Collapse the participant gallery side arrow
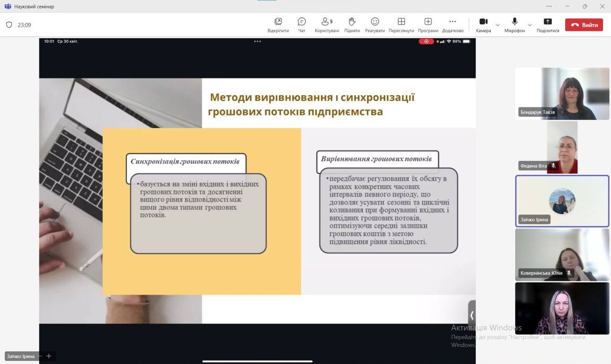Image resolution: width=611 pixels, height=364 pixels. [472, 315]
